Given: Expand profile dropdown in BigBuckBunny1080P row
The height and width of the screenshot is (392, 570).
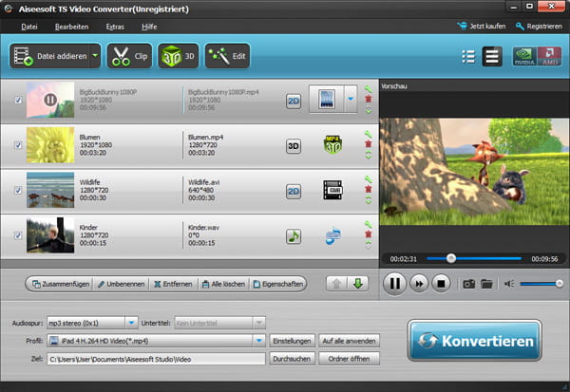Looking at the screenshot, I should pos(351,99).
